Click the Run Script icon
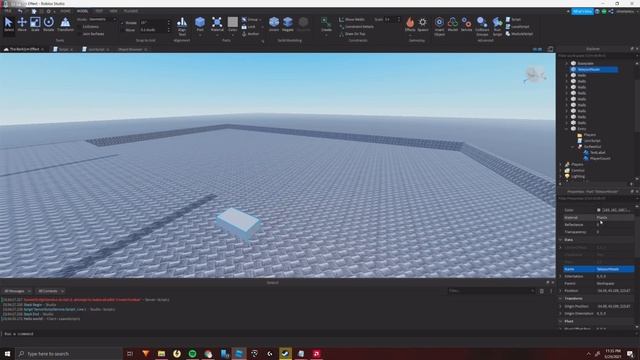 497,26
